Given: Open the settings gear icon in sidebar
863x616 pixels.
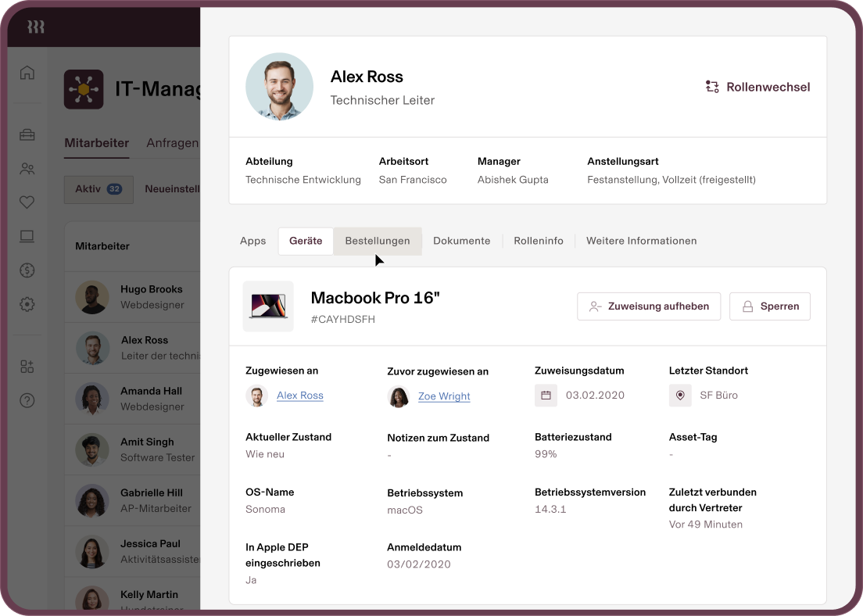Looking at the screenshot, I should click(27, 304).
